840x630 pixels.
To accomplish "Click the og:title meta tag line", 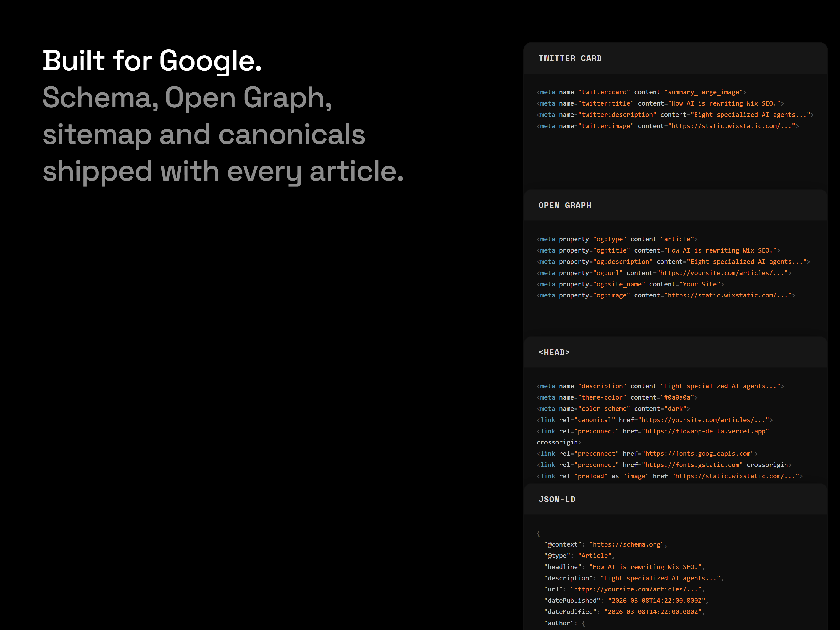I will [x=658, y=251].
